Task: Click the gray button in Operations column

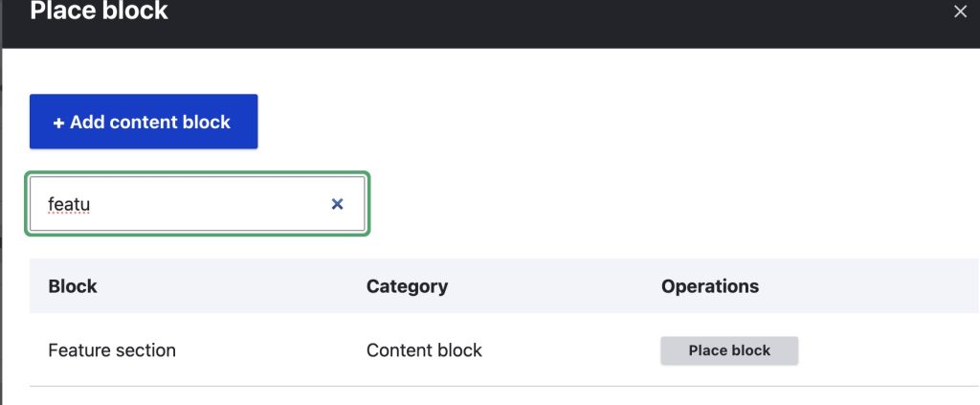Action: [x=729, y=350]
